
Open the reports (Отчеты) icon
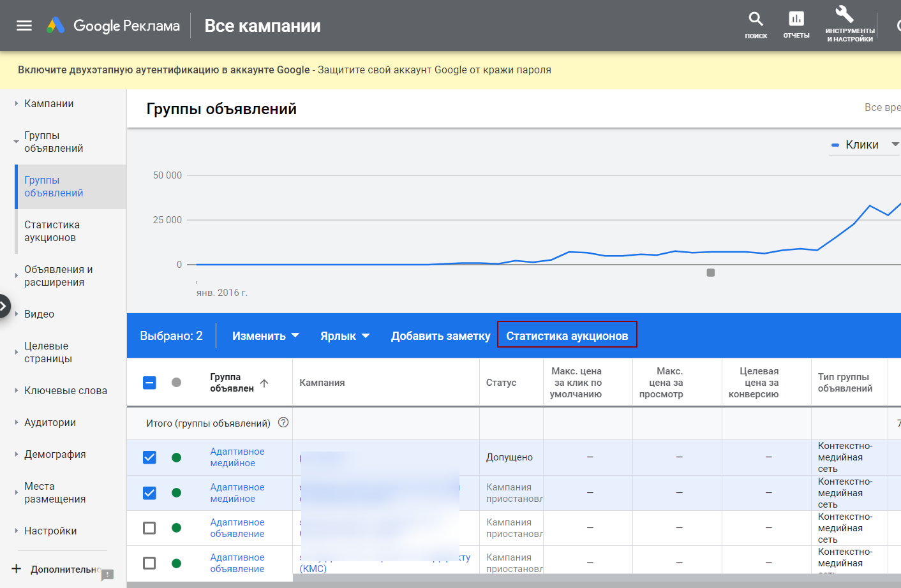tap(796, 25)
